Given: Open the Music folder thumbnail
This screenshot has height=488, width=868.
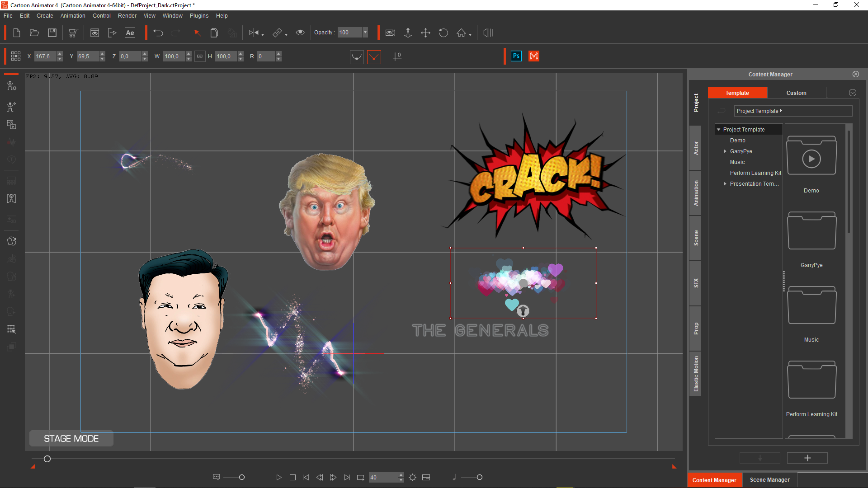Looking at the screenshot, I should 811,305.
